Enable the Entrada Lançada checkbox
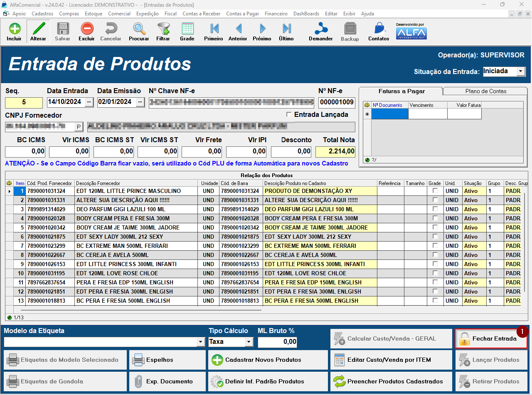 (x=289, y=115)
